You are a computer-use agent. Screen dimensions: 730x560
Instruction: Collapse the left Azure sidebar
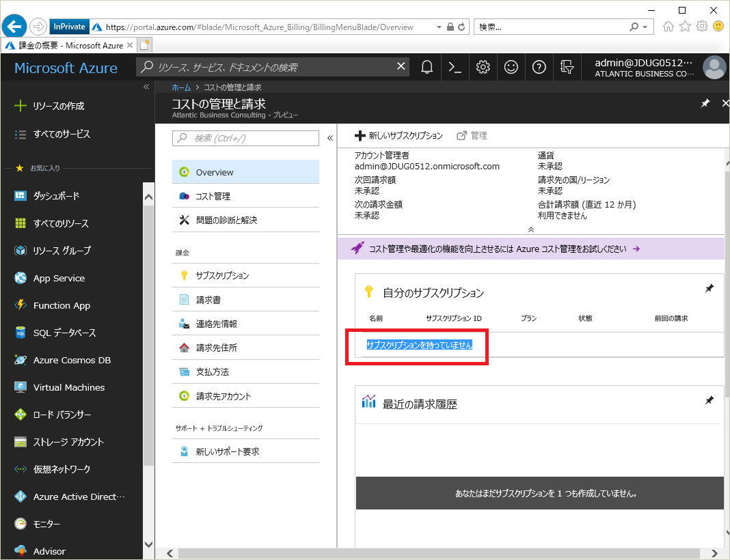[146, 87]
